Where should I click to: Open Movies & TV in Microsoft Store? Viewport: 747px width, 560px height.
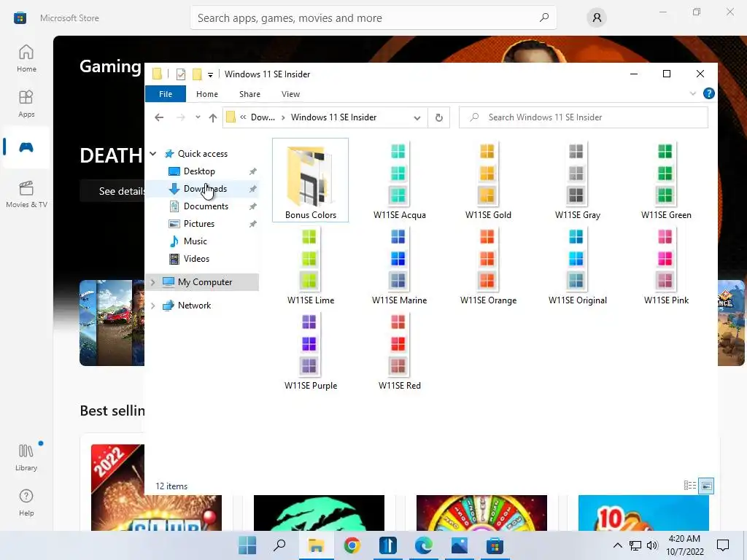click(x=26, y=194)
